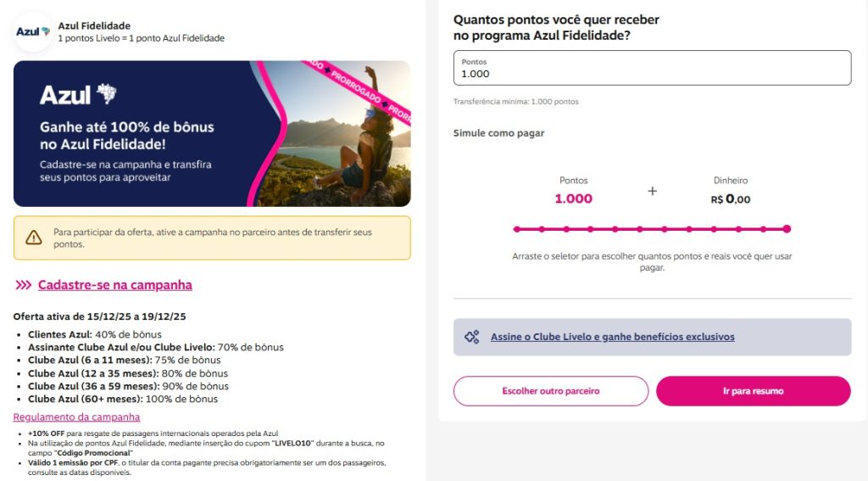868x481 pixels.
Task: Click the pink PRORROGADO ribbon on the banner
Action: click(360, 91)
